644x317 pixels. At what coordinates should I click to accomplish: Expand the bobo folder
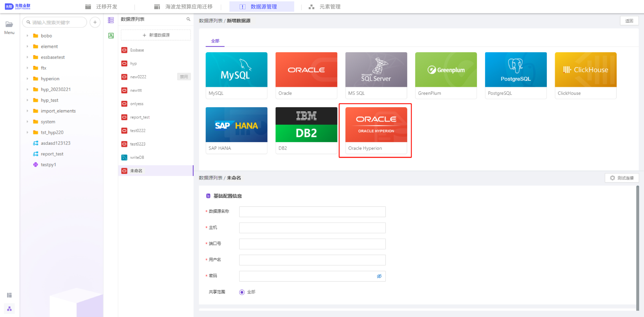coord(28,36)
